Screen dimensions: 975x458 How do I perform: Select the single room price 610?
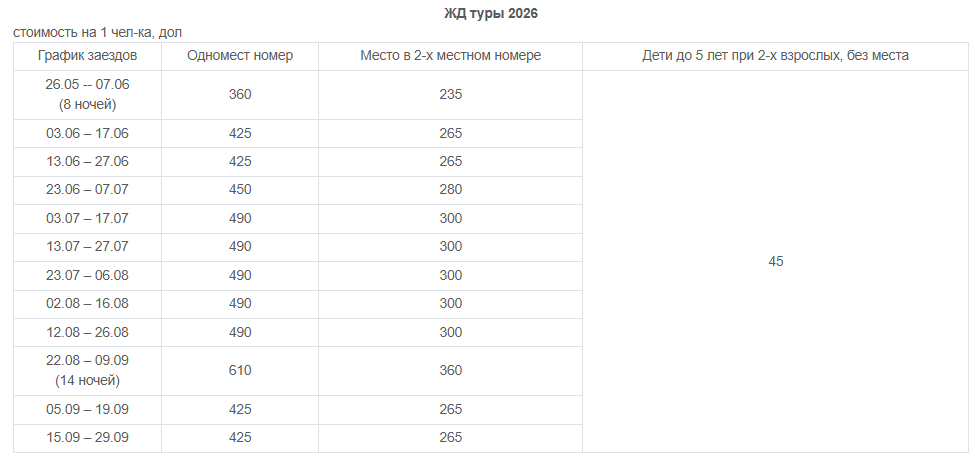[240, 371]
